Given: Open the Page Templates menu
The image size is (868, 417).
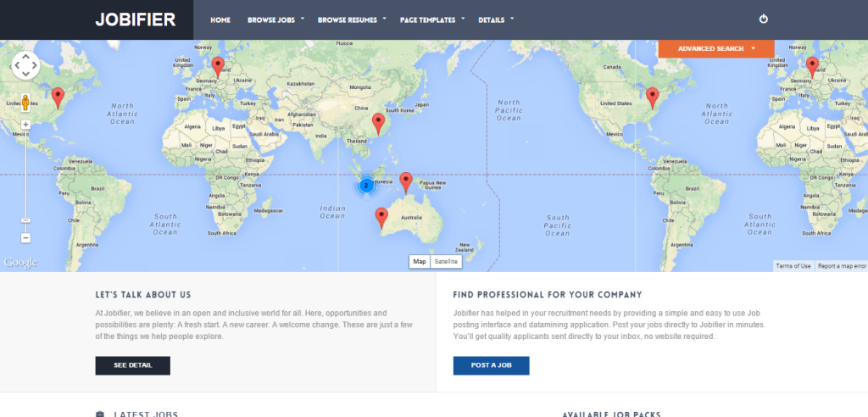Looking at the screenshot, I should pyautogui.click(x=427, y=20).
